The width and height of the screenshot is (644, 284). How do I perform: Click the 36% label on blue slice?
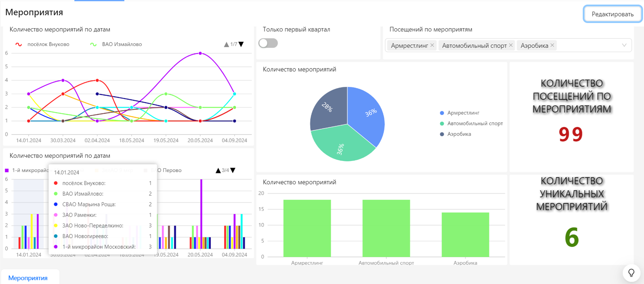[x=371, y=113]
